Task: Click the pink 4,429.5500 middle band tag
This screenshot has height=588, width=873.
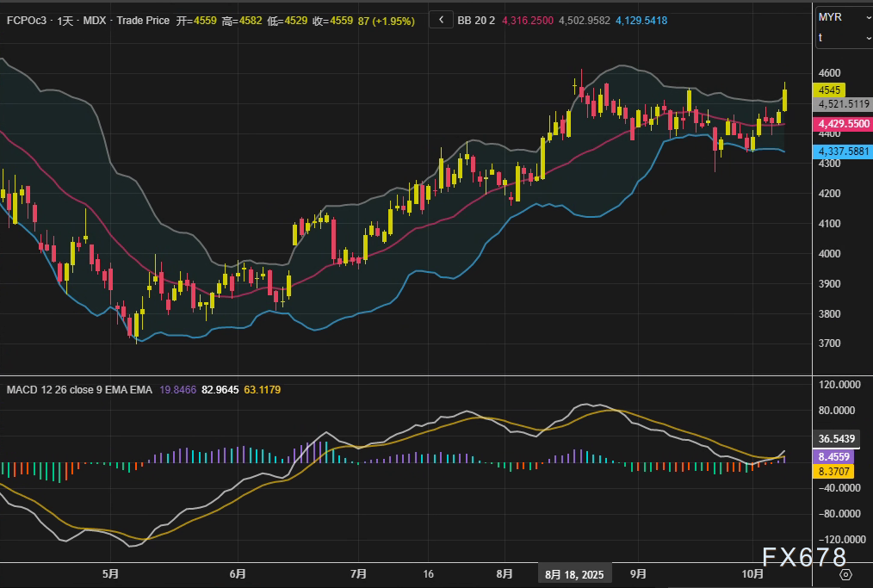Action: [843, 124]
